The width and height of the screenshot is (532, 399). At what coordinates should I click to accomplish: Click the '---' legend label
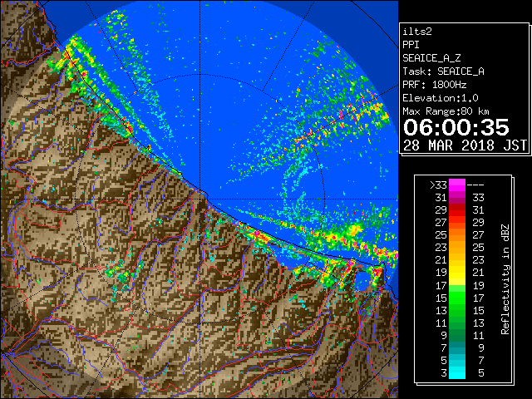point(475,185)
